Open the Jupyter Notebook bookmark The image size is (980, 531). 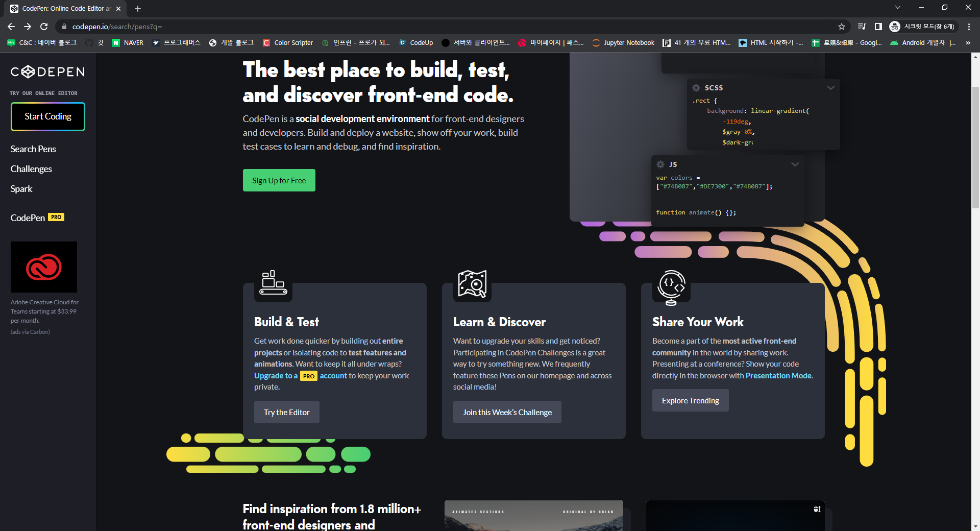[x=623, y=43]
